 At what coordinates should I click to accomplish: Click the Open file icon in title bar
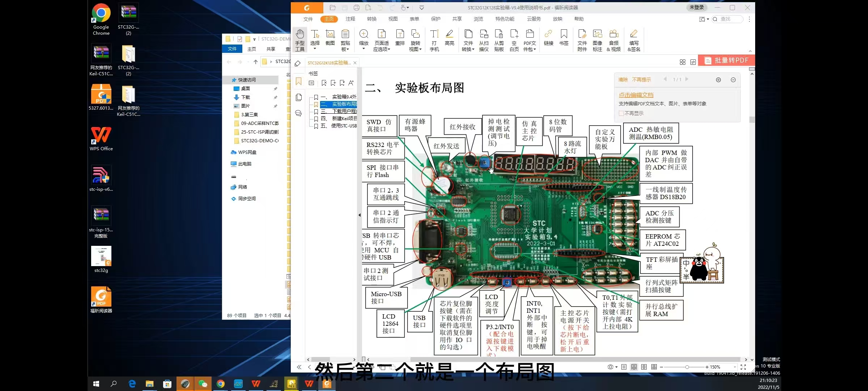[x=332, y=8]
